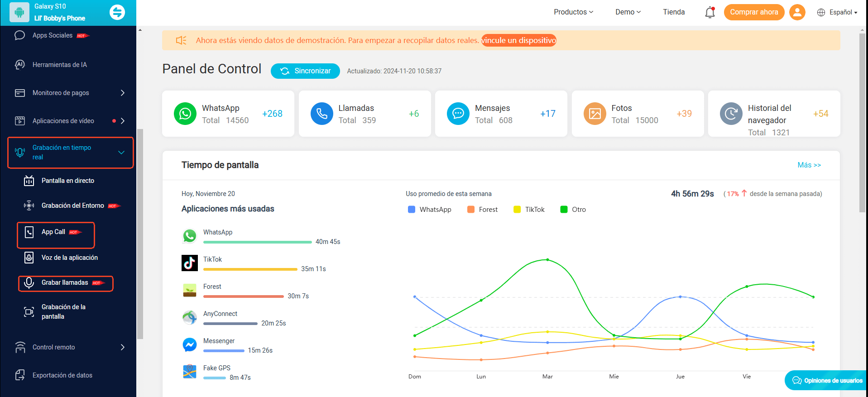The height and width of the screenshot is (397, 868).
Task: Click the Grabación de la pantalla icon
Action: [x=29, y=311]
